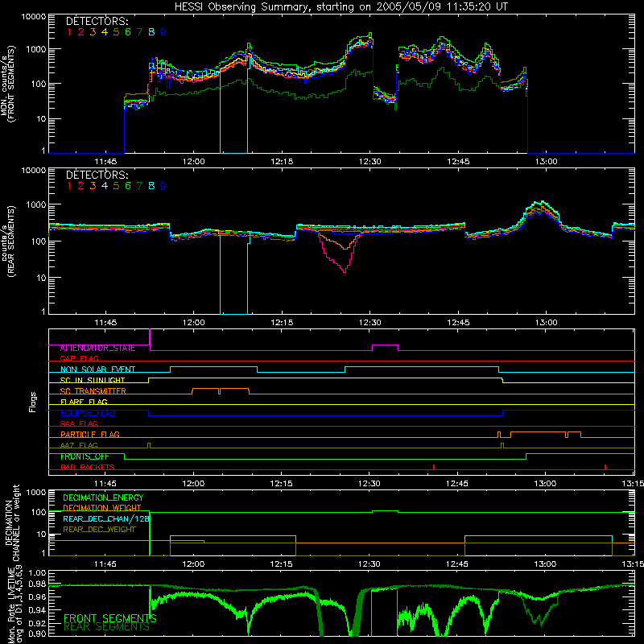Click '100' y-axis value on front segments plot
Image resolution: width=644 pixels, height=644 pixels.
[39, 84]
